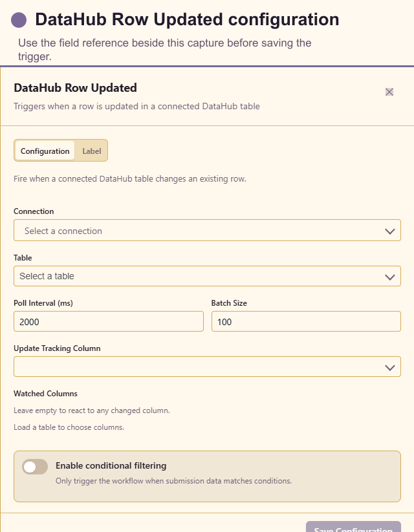Screen dimensions: 414x532
Task: Click the 'Watched Columns' label
Action: point(45,394)
